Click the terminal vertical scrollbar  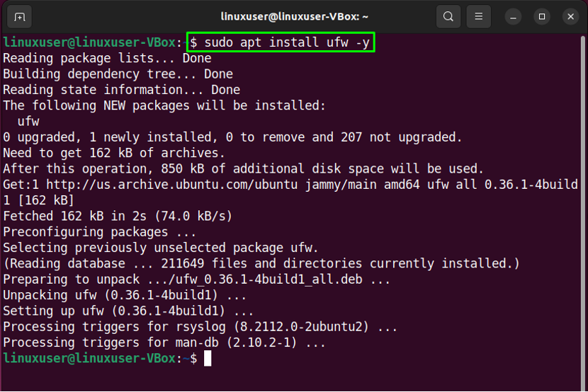583,214
